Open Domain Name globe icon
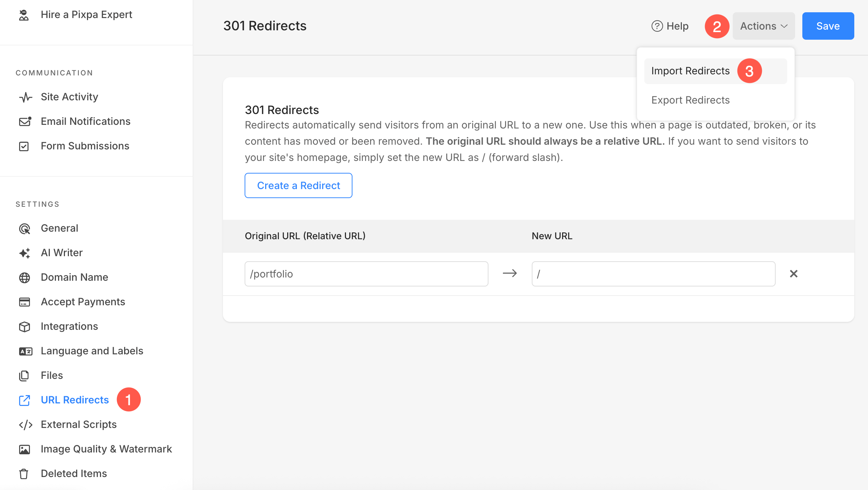This screenshot has width=868, height=490. click(x=25, y=277)
